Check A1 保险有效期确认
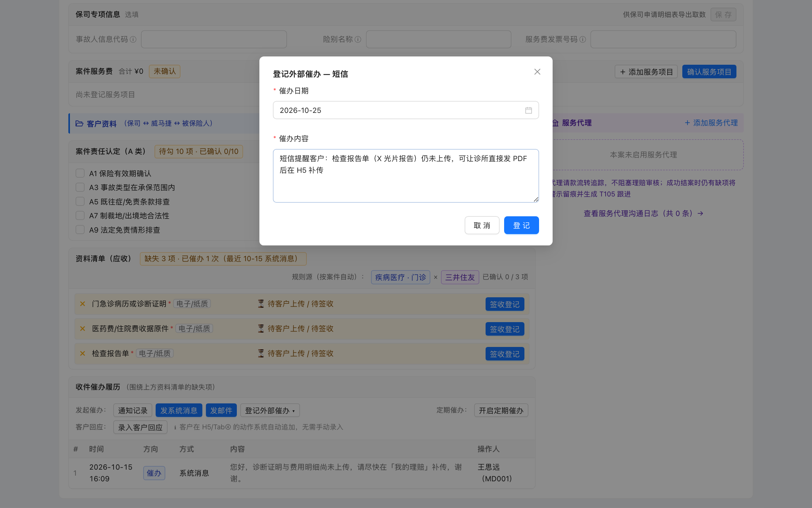Viewport: 812px width, 508px height. pos(80,173)
